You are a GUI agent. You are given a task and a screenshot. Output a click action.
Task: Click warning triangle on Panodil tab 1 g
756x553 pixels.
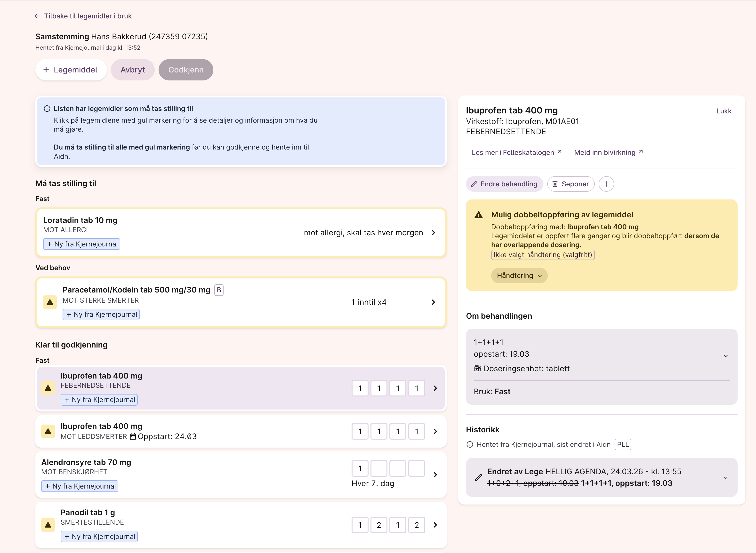point(48,525)
